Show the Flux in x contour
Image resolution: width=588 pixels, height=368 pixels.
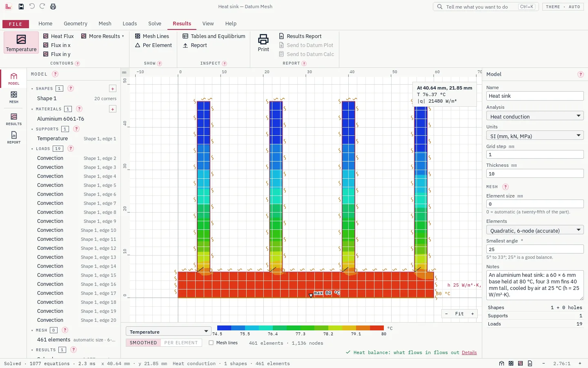57,45
